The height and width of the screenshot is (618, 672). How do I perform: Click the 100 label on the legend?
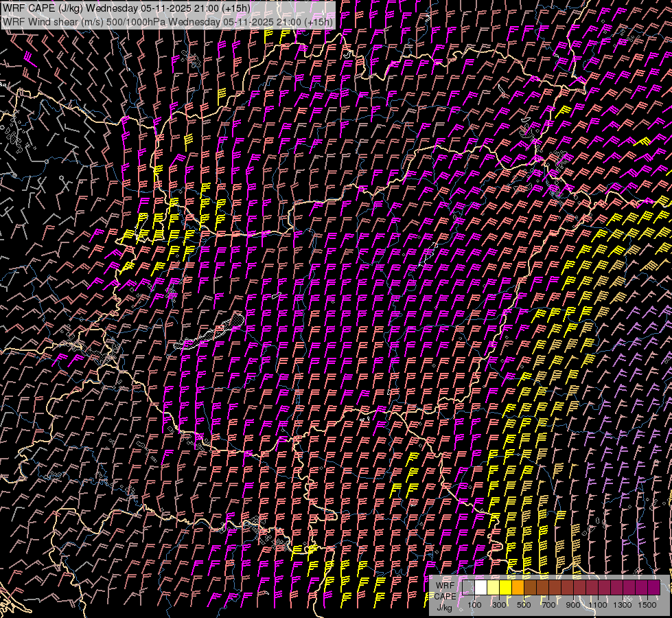point(474,605)
